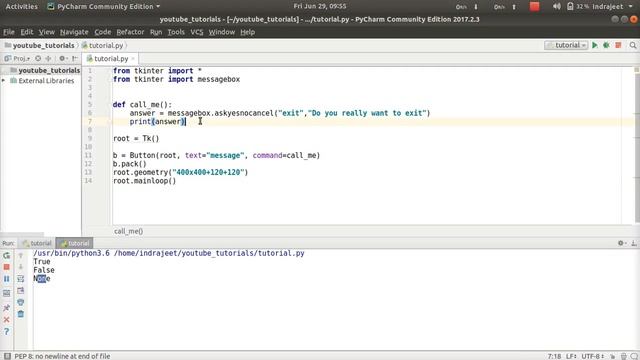
Task: Stop process in the Run panel sidebar
Action: click(x=7, y=267)
